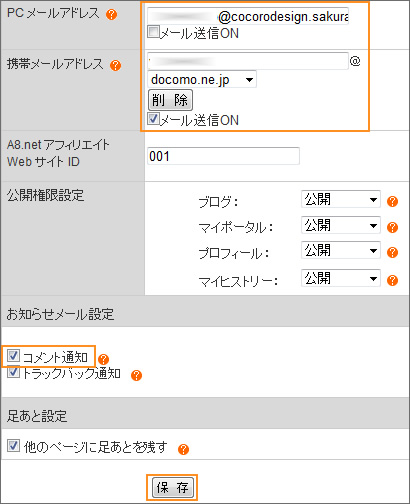The image size is (410, 504).
Task: Open help icon beside トラックバック通知
Action: [x=136, y=375]
